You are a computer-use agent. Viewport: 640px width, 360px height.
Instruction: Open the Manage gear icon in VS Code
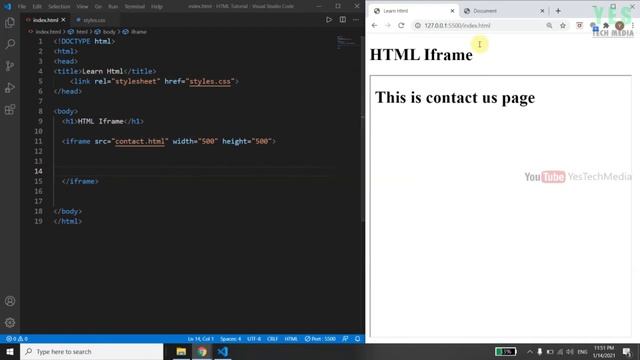[10, 323]
